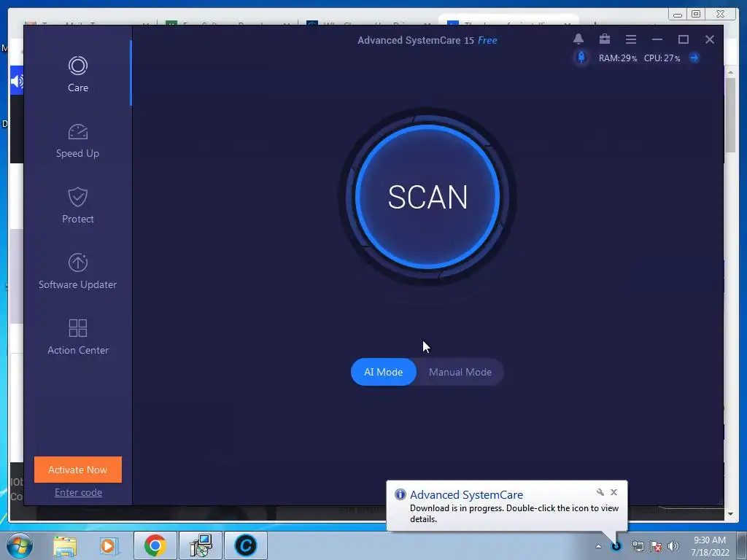The height and width of the screenshot is (560, 747).
Task: Click the speaker icon in browser window
Action: coord(18,81)
